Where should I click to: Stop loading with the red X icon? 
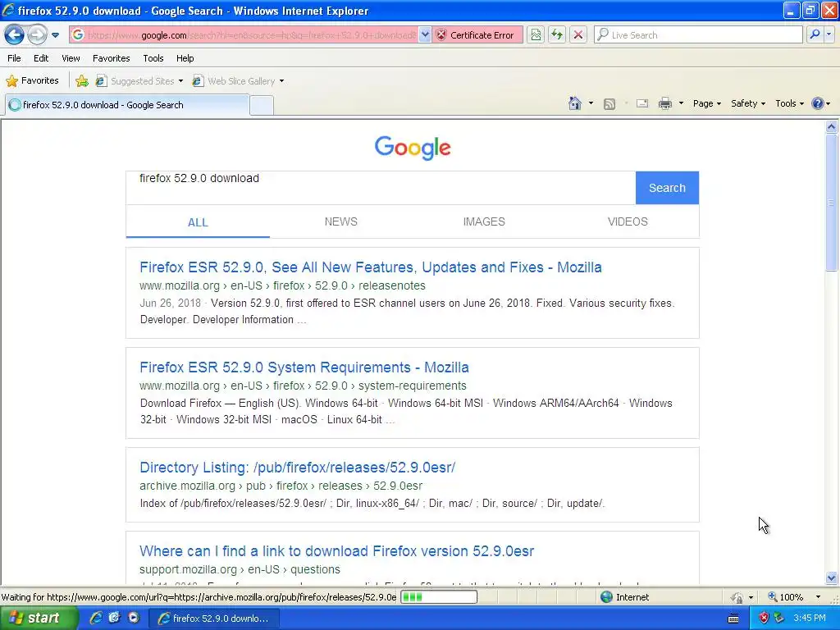[x=578, y=34]
